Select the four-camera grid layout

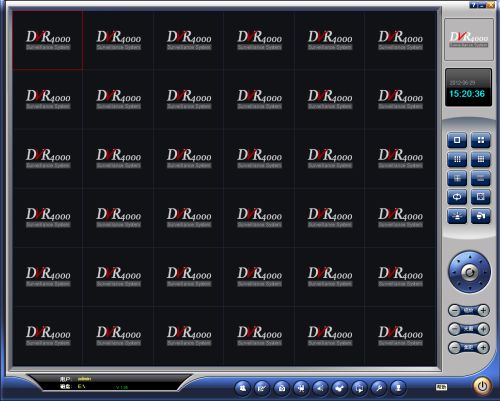(481, 140)
